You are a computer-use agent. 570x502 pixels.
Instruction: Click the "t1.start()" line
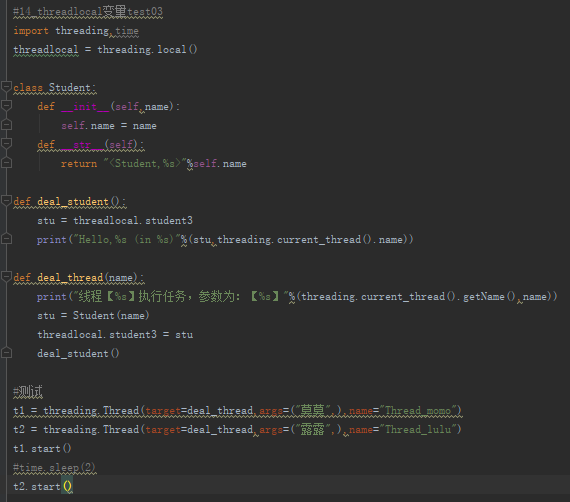click(x=42, y=449)
